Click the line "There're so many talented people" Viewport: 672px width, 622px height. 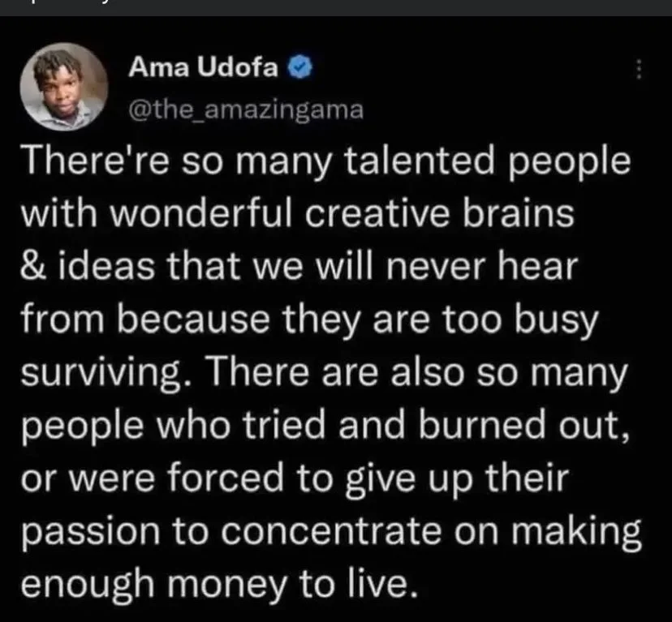[x=325, y=162]
